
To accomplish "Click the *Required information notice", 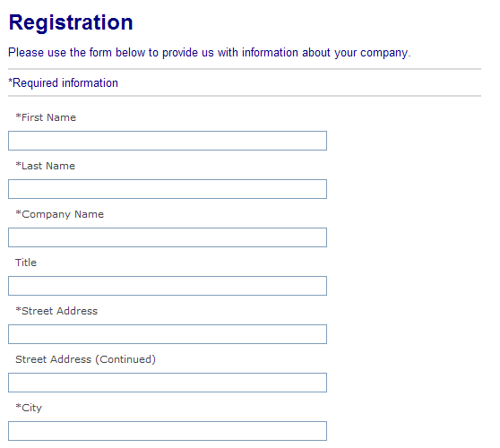I will (x=63, y=83).
